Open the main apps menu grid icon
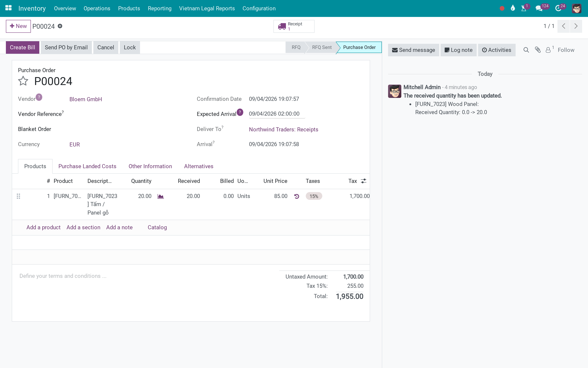588x368 pixels. click(x=8, y=8)
